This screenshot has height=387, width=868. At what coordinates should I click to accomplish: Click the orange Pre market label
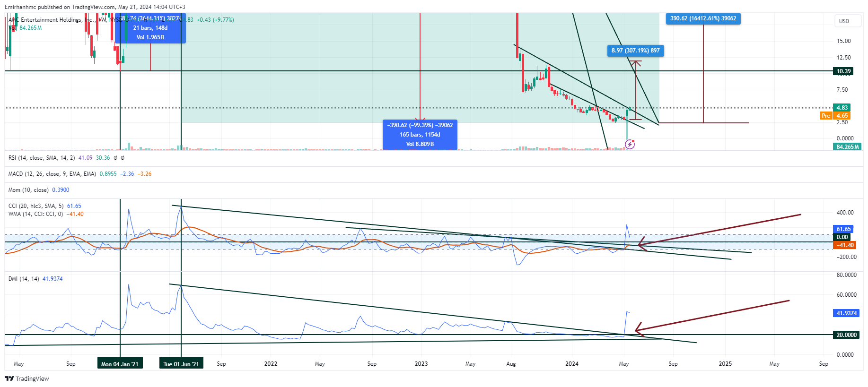click(826, 116)
